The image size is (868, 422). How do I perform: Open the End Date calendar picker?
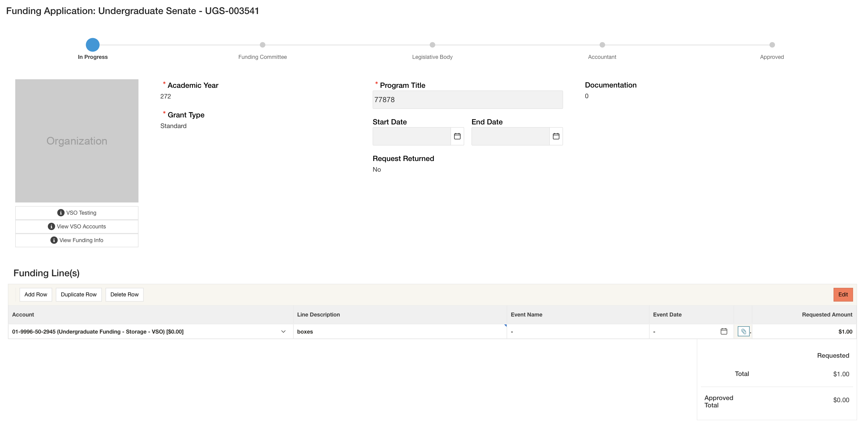[x=556, y=136]
